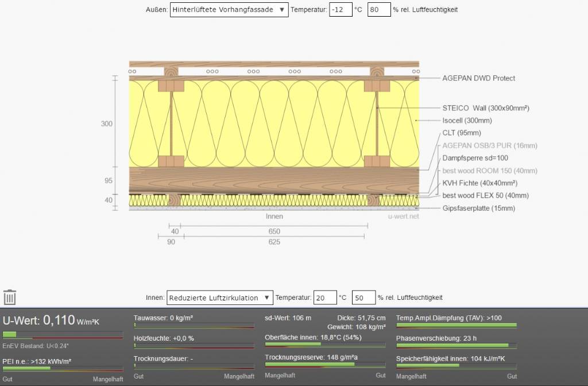Select the best wood FLEX 50 label
This screenshot has height=386, width=588.
485,196
